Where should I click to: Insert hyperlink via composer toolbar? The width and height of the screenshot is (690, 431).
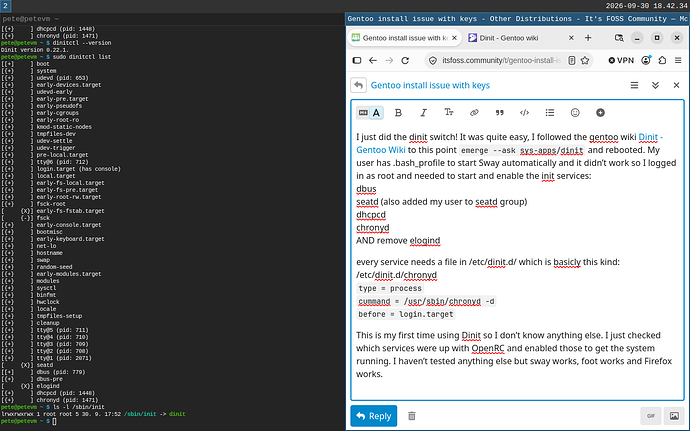[x=474, y=113]
